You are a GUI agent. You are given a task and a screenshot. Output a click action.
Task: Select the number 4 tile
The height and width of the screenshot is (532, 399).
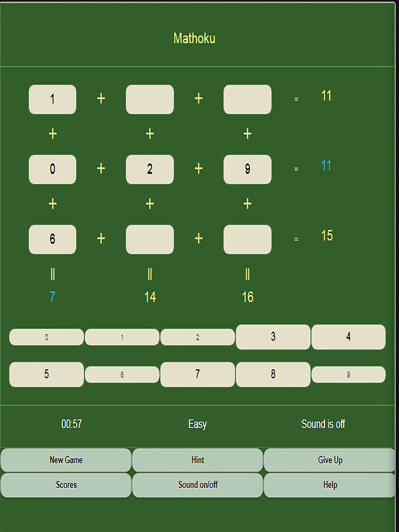[x=348, y=337]
